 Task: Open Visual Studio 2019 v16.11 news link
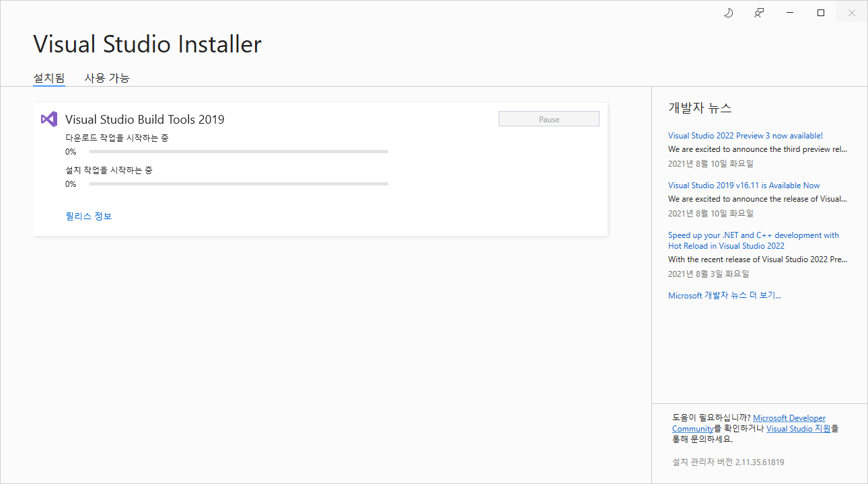[x=744, y=186]
